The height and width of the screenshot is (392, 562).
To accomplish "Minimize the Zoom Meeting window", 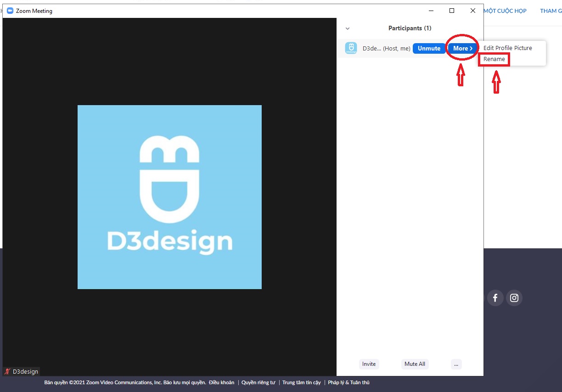I will tap(431, 11).
